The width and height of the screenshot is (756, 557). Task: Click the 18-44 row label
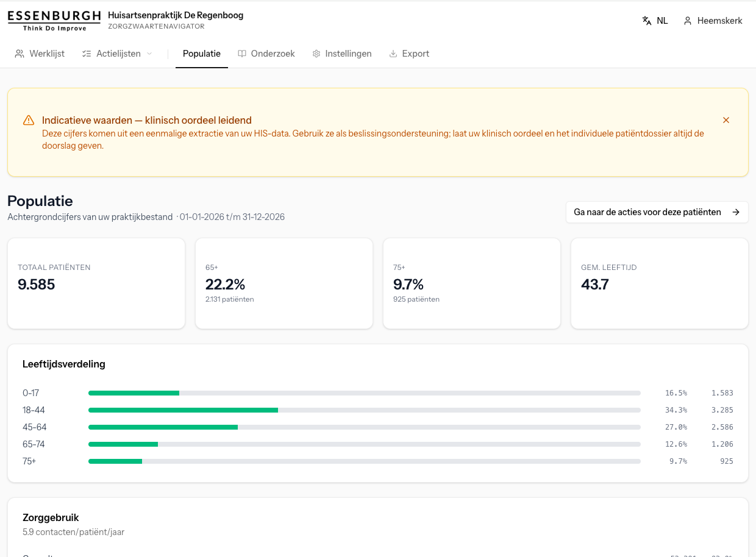pyautogui.click(x=34, y=410)
